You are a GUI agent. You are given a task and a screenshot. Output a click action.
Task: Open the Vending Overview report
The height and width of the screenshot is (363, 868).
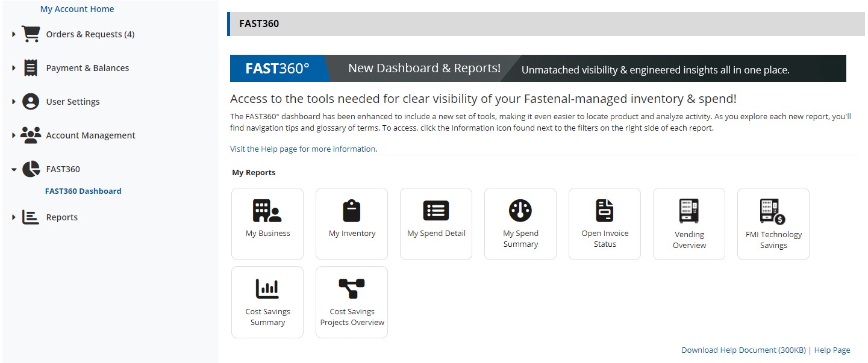tap(688, 223)
